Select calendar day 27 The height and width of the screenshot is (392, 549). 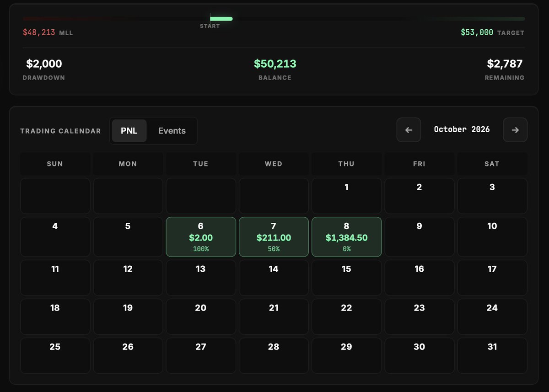pos(201,355)
